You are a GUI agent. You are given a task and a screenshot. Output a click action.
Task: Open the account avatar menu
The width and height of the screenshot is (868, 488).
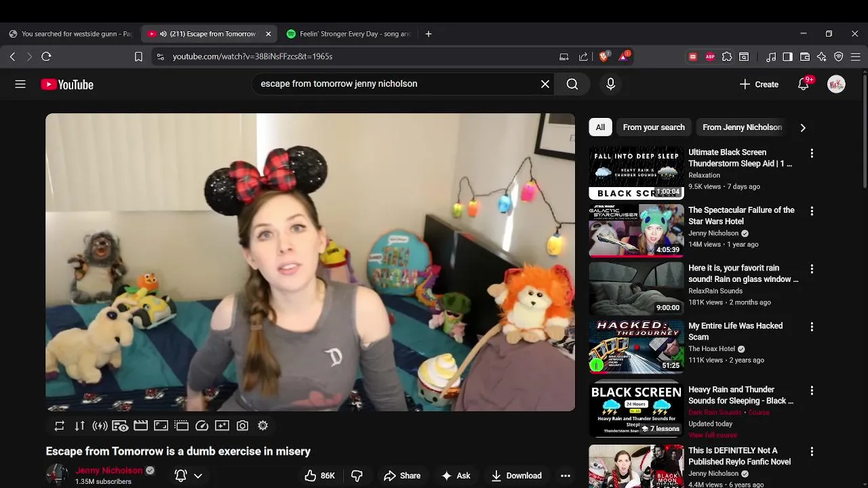pyautogui.click(x=836, y=84)
